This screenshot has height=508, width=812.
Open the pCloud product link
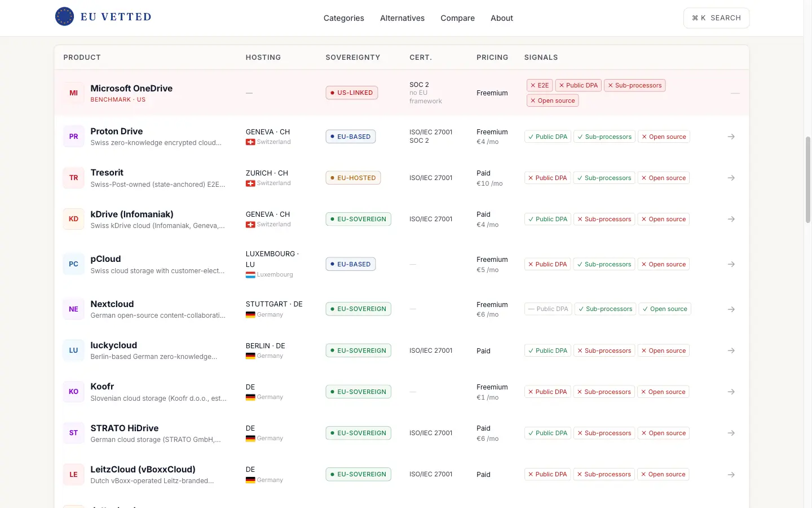(105, 259)
